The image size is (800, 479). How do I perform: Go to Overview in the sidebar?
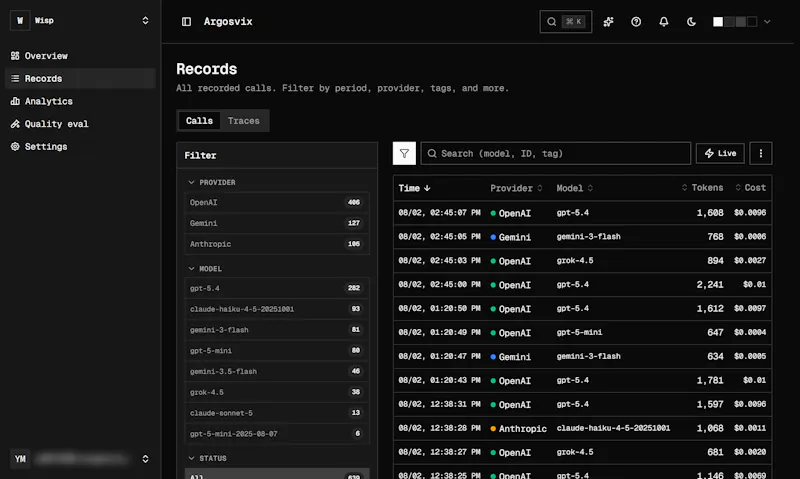coord(80,56)
